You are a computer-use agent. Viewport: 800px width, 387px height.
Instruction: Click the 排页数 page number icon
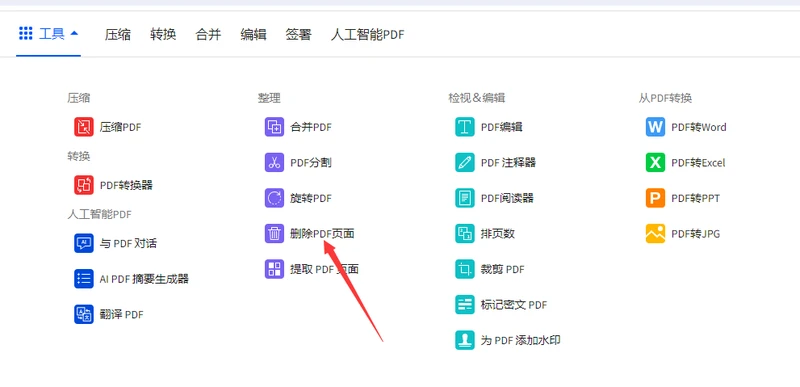click(x=465, y=234)
